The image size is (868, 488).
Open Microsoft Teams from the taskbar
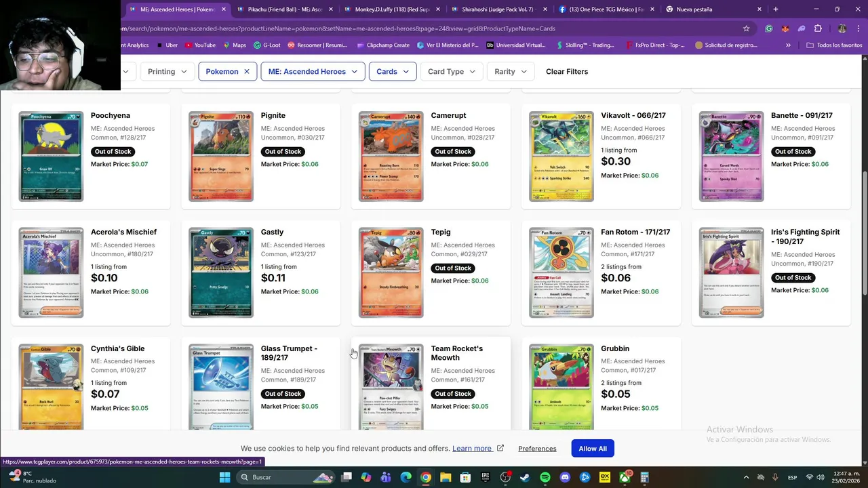tap(386, 477)
